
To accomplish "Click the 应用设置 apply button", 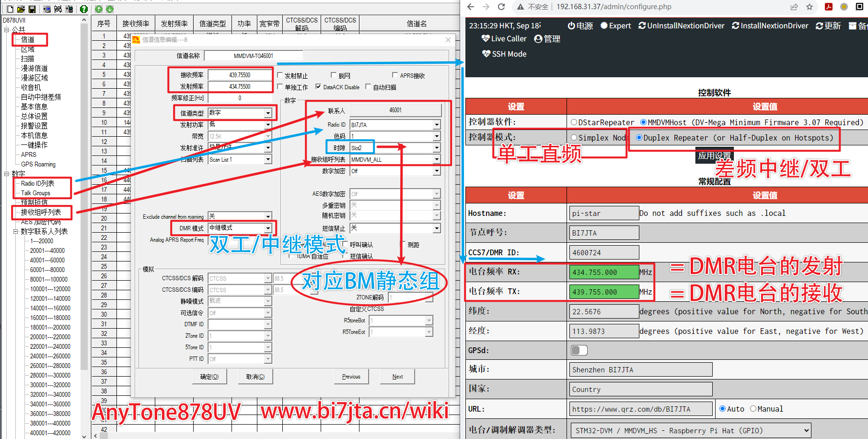I will [x=714, y=155].
